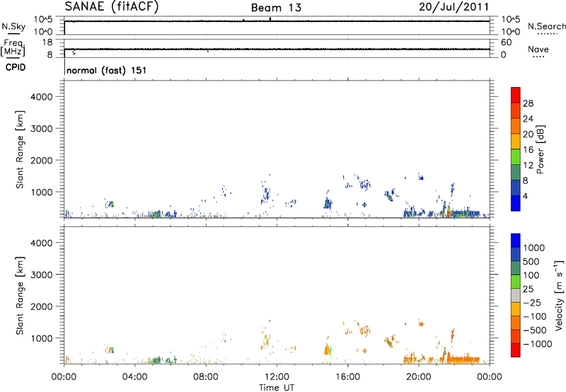Click the '16:00' time axis tick label
566x392 pixels.
point(347,377)
